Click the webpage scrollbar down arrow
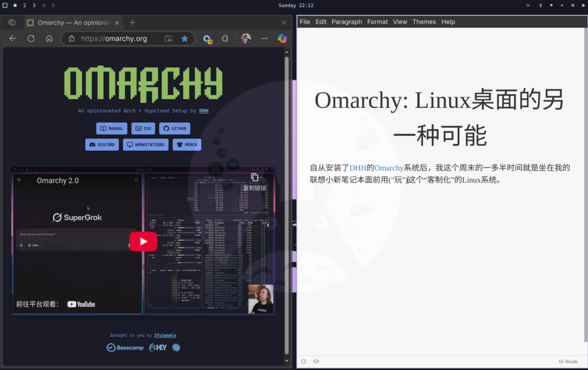 pyautogui.click(x=287, y=361)
